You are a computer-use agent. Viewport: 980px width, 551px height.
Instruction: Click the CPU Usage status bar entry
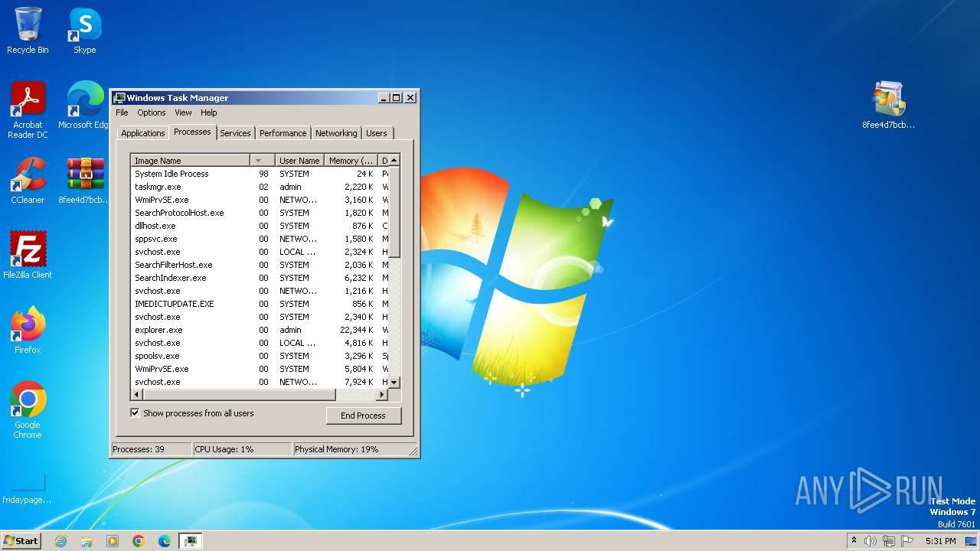(x=242, y=449)
